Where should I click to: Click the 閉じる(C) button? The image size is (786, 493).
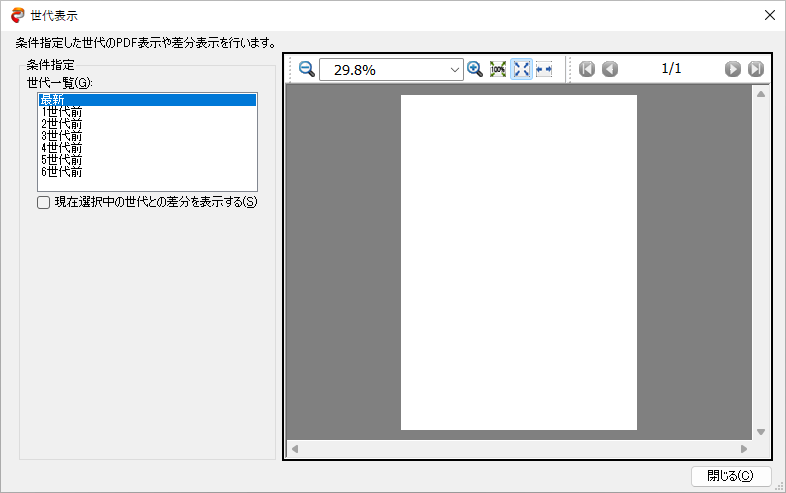click(731, 476)
